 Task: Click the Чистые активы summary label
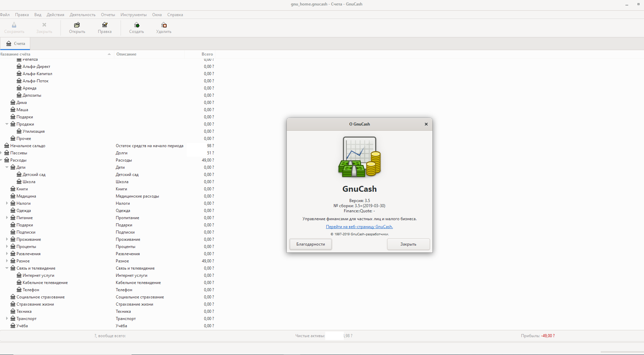[310, 336]
